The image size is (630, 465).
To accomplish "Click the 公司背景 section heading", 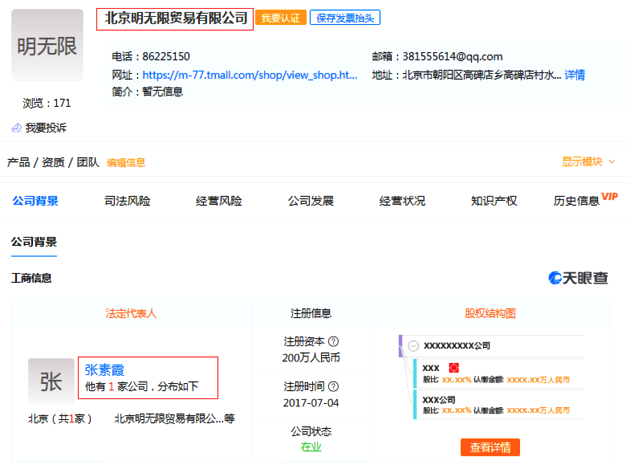I will tap(34, 242).
